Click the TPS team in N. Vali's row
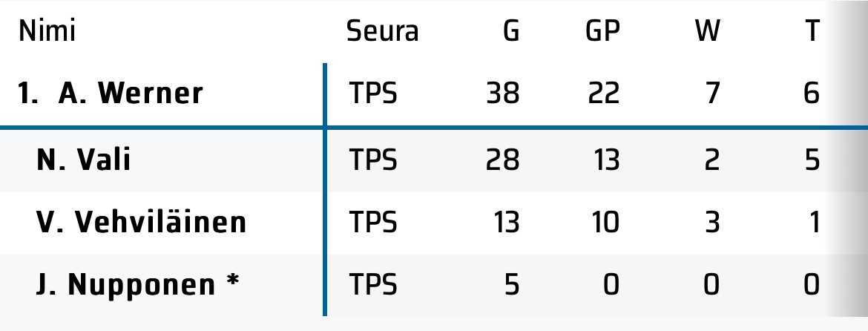Image resolution: width=868 pixels, height=331 pixels. coord(373,160)
